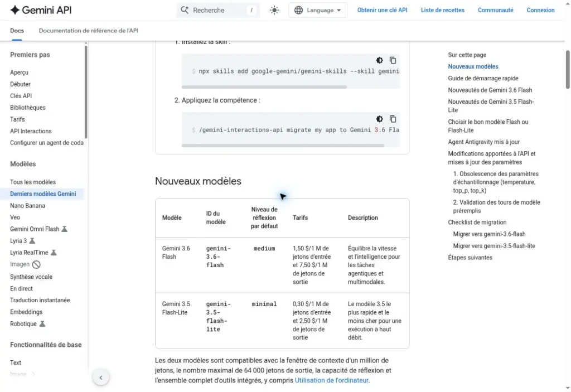Jump to Choisir le bon modèle Flash section

[488, 126]
